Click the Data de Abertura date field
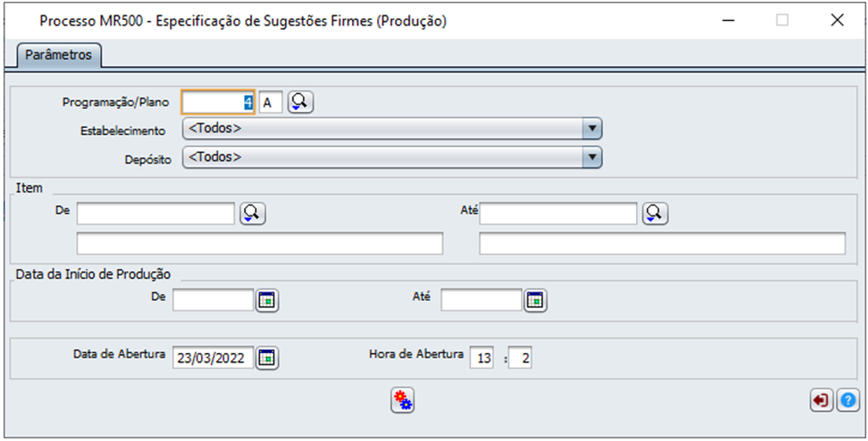This screenshot has height=441, width=868. click(213, 357)
